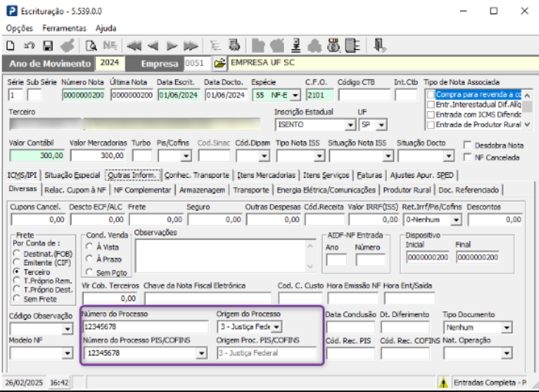Open the Transporte sub-tab
The image size is (539, 392).
pos(251,189)
